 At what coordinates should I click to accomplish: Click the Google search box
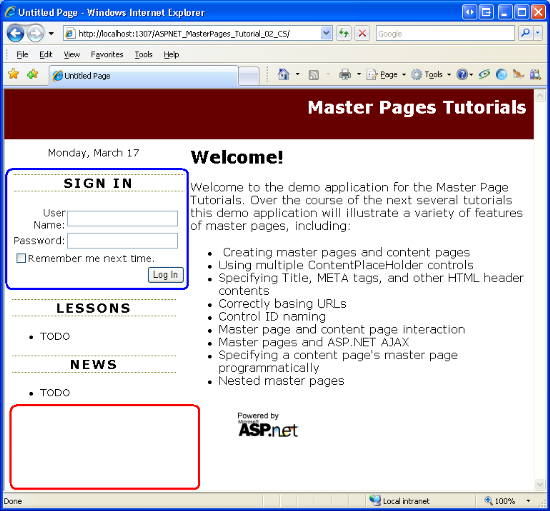click(445, 34)
